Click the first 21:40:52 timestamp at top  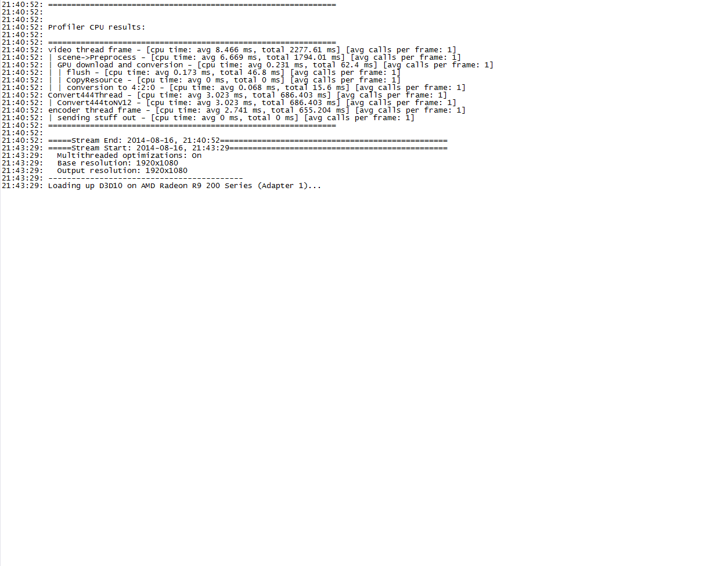pos(22,5)
